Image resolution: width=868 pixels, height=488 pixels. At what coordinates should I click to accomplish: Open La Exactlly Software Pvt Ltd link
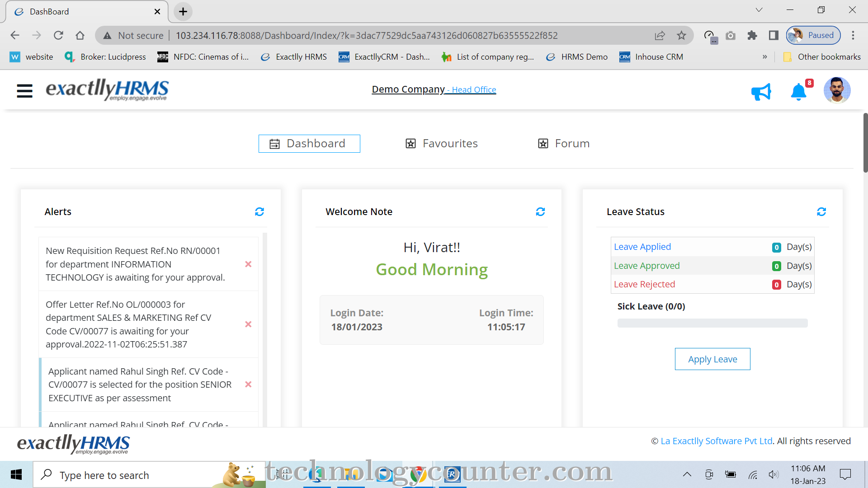(x=717, y=441)
